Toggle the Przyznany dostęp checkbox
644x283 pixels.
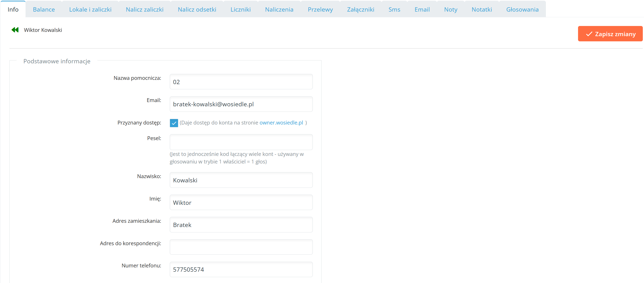174,123
